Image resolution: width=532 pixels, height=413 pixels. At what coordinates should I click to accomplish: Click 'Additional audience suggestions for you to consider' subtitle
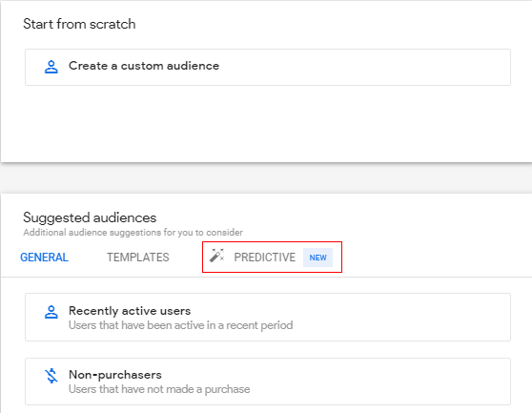tap(133, 233)
